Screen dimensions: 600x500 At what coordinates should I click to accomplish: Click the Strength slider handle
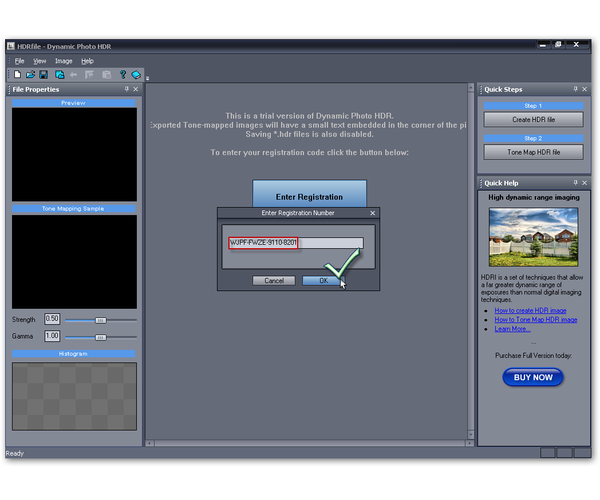(x=101, y=321)
